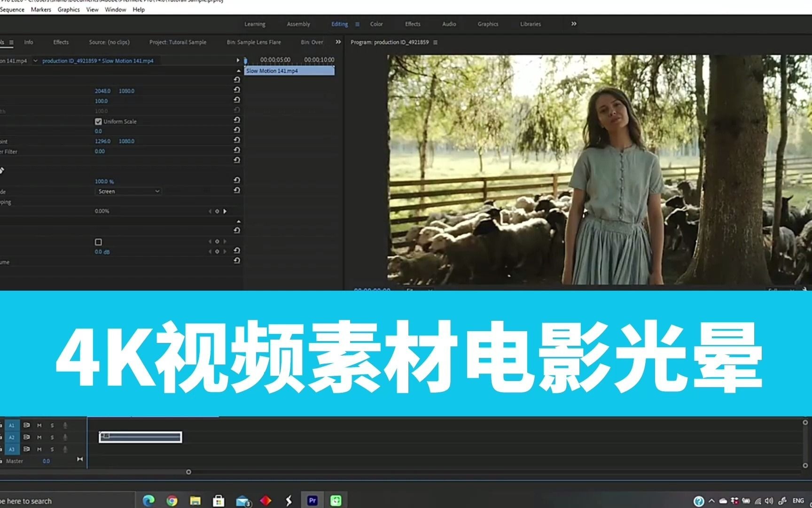Click the timeline vertical zoom top handle
Image resolution: width=812 pixels, height=508 pixels.
click(x=805, y=423)
